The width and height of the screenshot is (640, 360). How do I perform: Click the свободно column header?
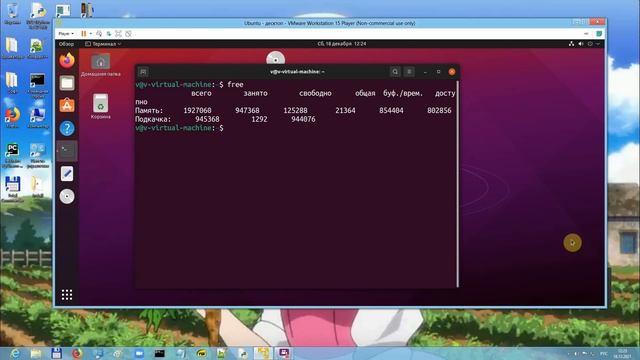315,93
